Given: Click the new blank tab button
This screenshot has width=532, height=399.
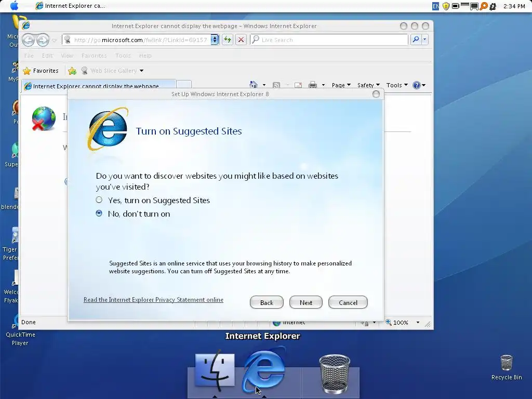Looking at the screenshot, I should (184, 85).
